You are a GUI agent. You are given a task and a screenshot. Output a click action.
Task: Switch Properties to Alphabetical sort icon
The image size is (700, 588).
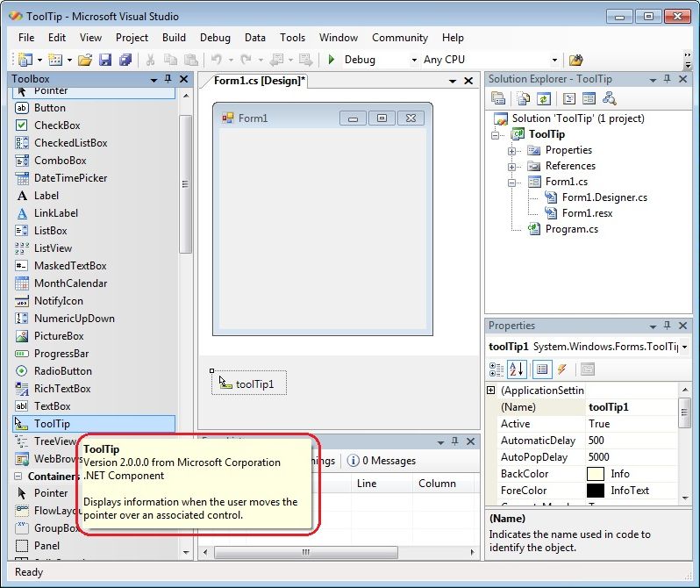[x=517, y=369]
